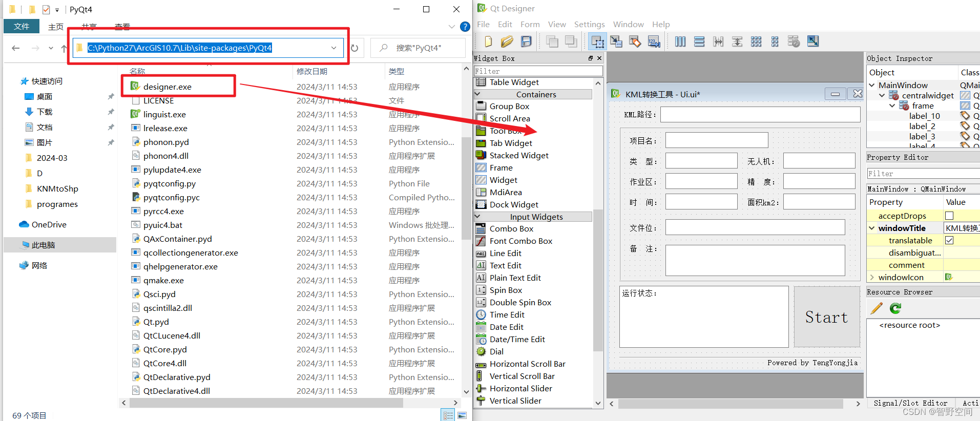Click the Widget Box Filter field
Viewport: 980px width, 421px height.
point(538,71)
